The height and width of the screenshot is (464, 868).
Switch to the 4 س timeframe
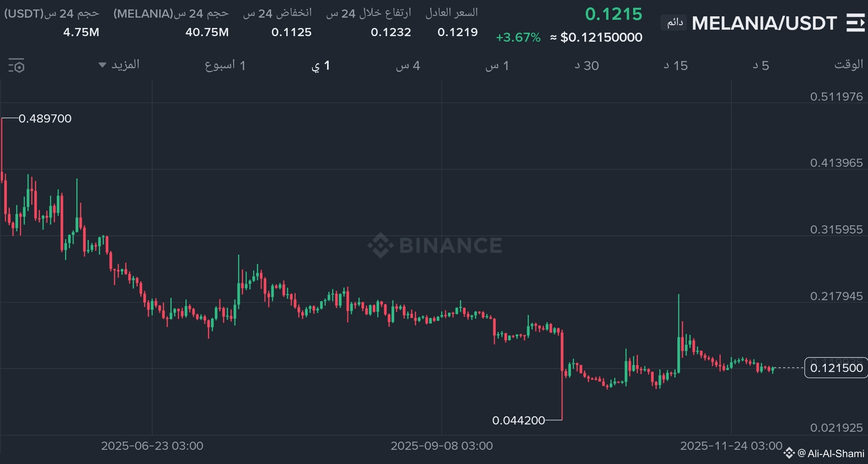(x=408, y=65)
